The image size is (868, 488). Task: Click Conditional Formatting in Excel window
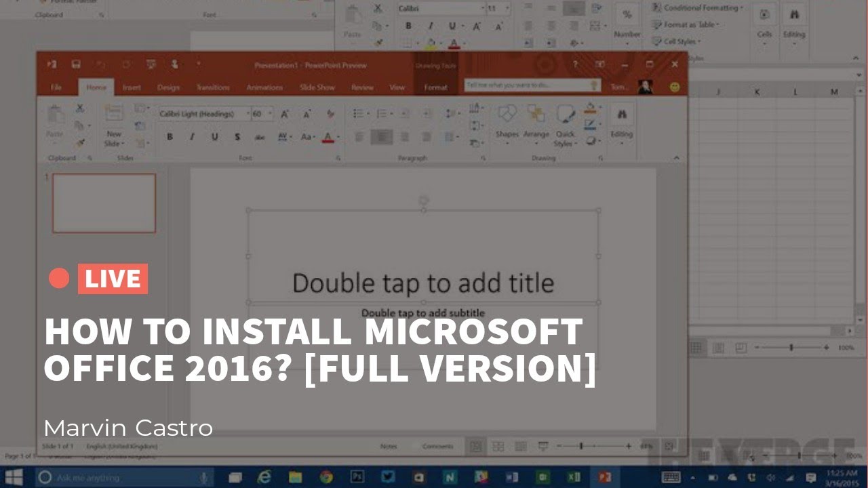[x=697, y=7]
